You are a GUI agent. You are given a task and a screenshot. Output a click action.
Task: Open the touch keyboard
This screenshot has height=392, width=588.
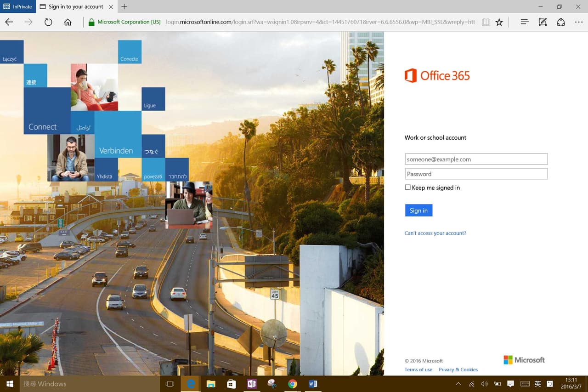pyautogui.click(x=525, y=384)
